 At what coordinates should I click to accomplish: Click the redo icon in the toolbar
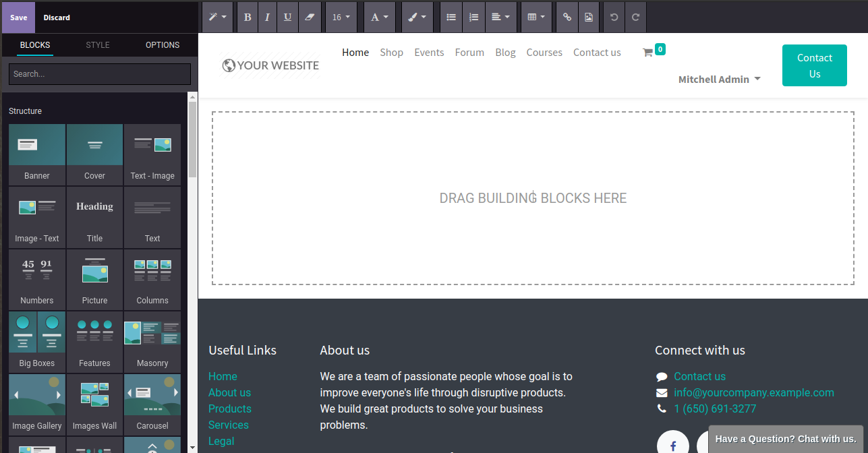(635, 17)
